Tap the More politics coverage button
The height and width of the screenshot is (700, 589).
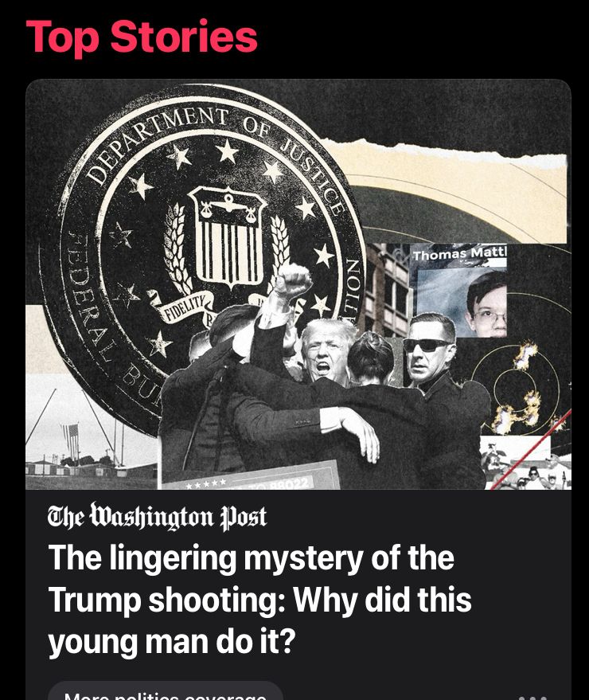click(x=166, y=691)
